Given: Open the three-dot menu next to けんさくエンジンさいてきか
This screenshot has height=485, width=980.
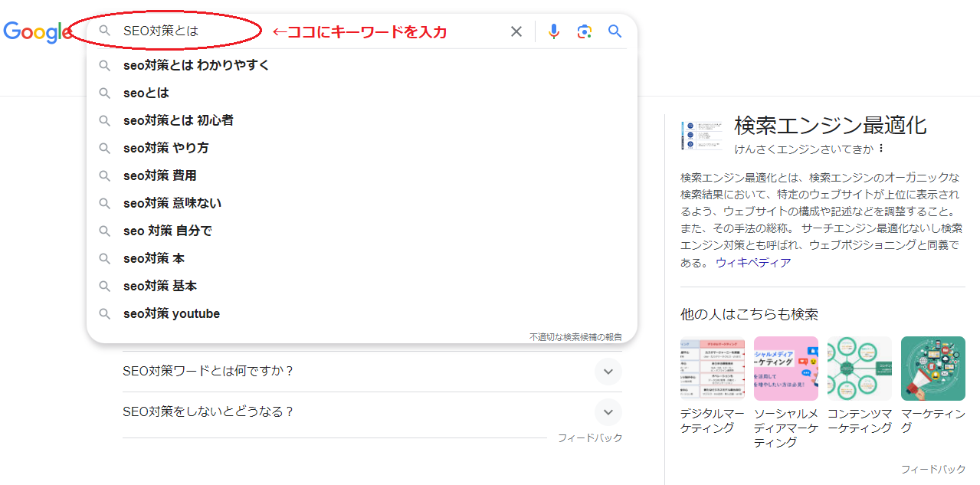Looking at the screenshot, I should pyautogui.click(x=880, y=149).
